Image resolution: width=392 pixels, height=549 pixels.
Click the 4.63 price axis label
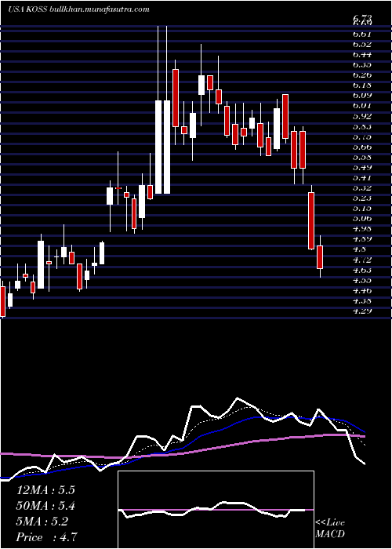(x=362, y=270)
